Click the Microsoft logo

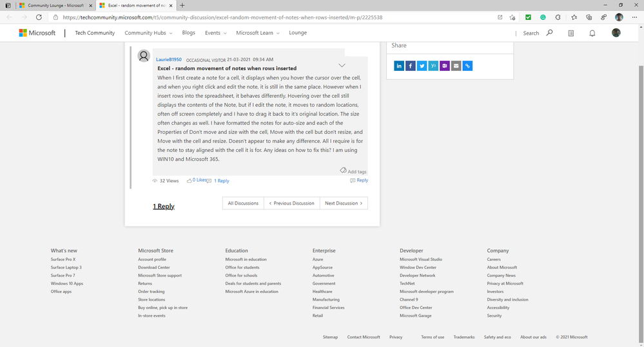point(37,33)
